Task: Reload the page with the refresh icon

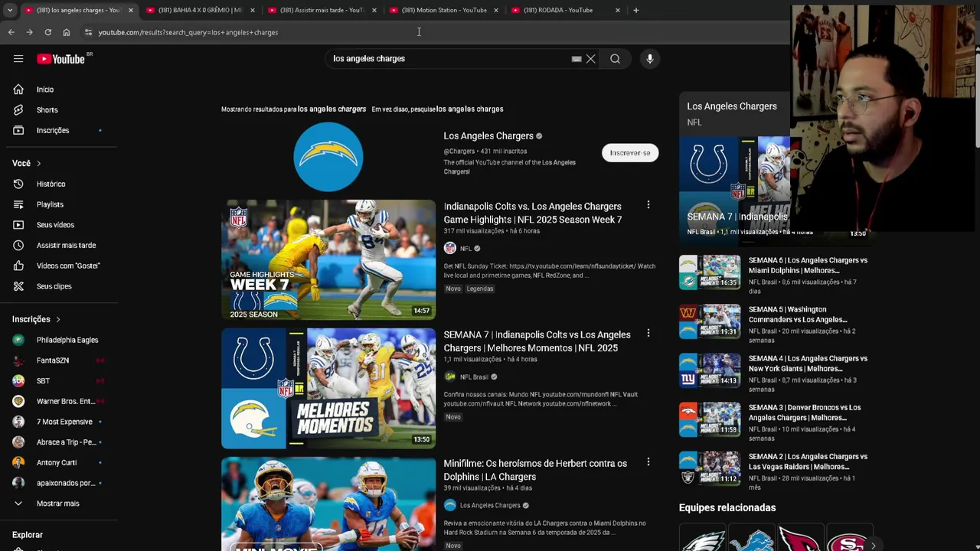Action: [47, 32]
